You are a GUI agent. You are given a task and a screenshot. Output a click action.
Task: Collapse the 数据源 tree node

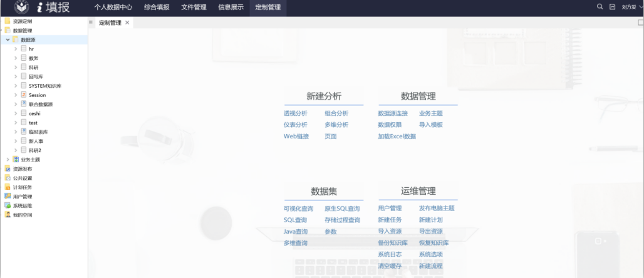click(x=8, y=39)
